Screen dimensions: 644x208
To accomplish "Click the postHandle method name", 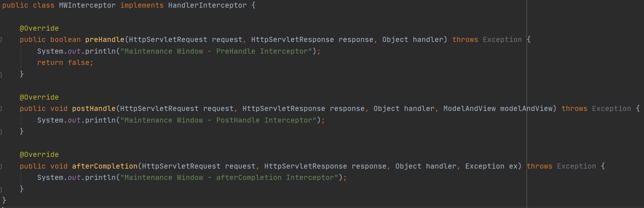I will 94,109.
